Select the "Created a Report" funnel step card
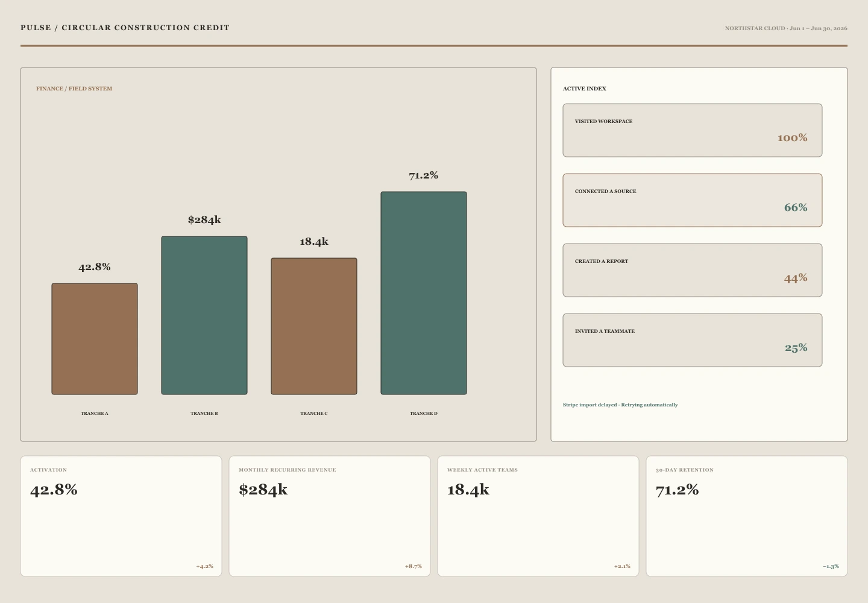Image resolution: width=868 pixels, height=603 pixels. 693,270
